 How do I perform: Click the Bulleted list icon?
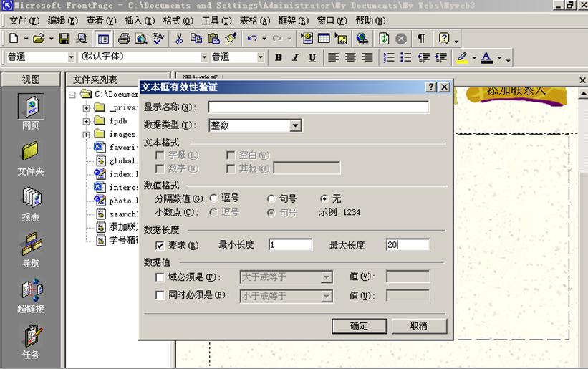tap(406, 57)
